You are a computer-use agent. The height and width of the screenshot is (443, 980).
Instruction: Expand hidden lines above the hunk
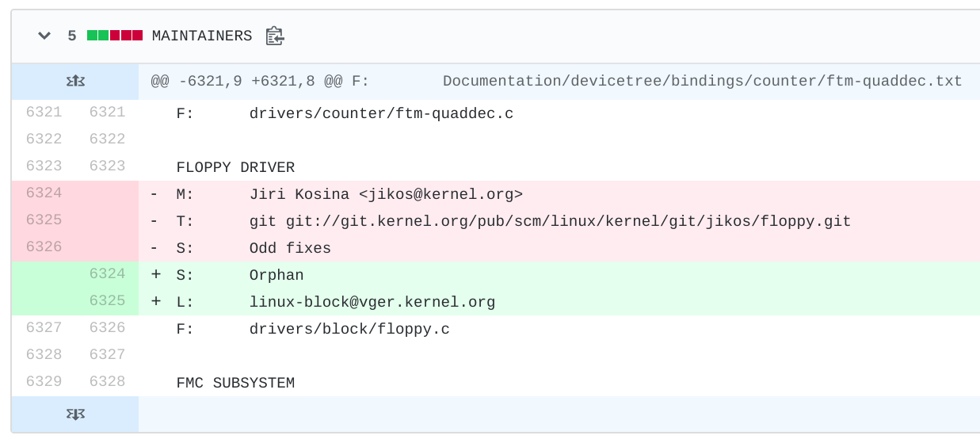click(x=75, y=81)
